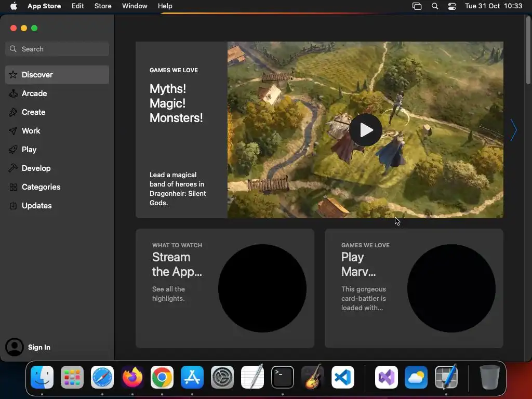Open Spotlight search in menu bar
Screen dimensions: 532x399
click(x=435, y=6)
